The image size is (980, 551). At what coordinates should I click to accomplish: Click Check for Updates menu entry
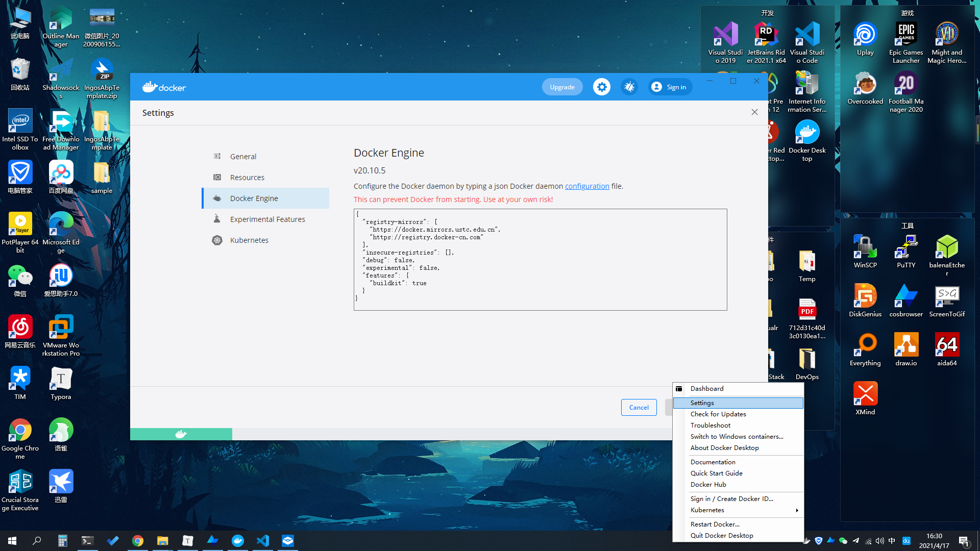click(x=718, y=414)
